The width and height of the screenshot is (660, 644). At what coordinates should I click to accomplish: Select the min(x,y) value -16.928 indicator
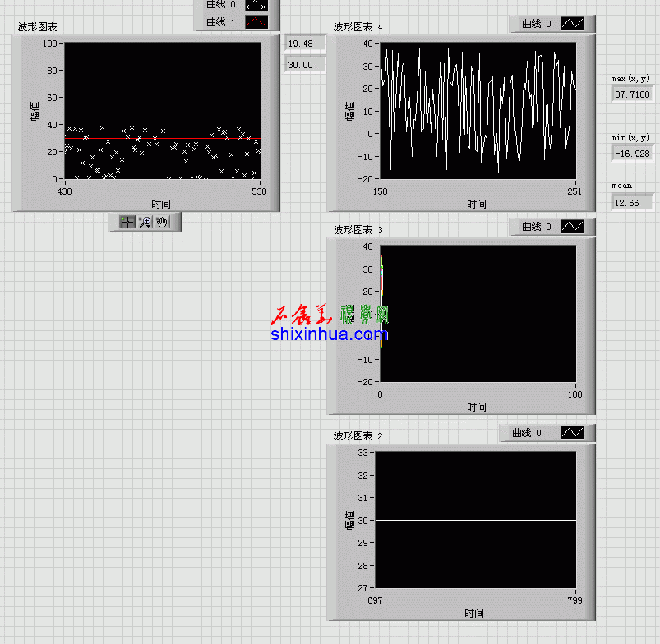tap(632, 153)
